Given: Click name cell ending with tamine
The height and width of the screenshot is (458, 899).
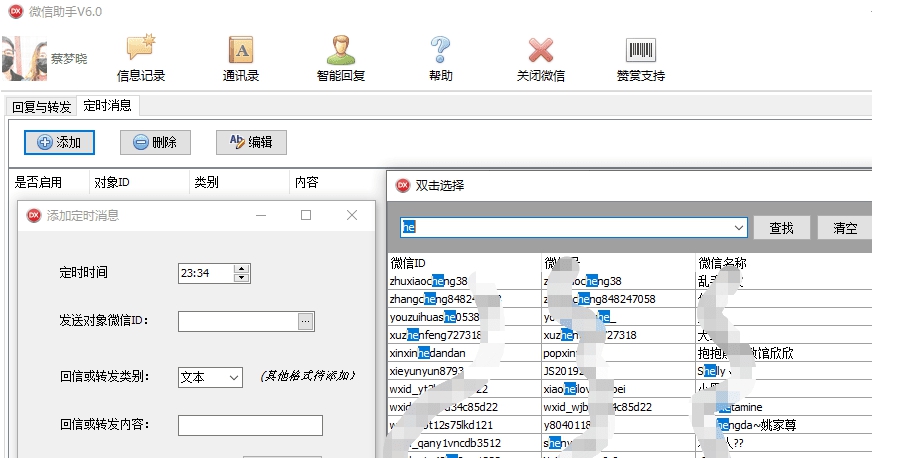Looking at the screenshot, I should pos(783,407).
